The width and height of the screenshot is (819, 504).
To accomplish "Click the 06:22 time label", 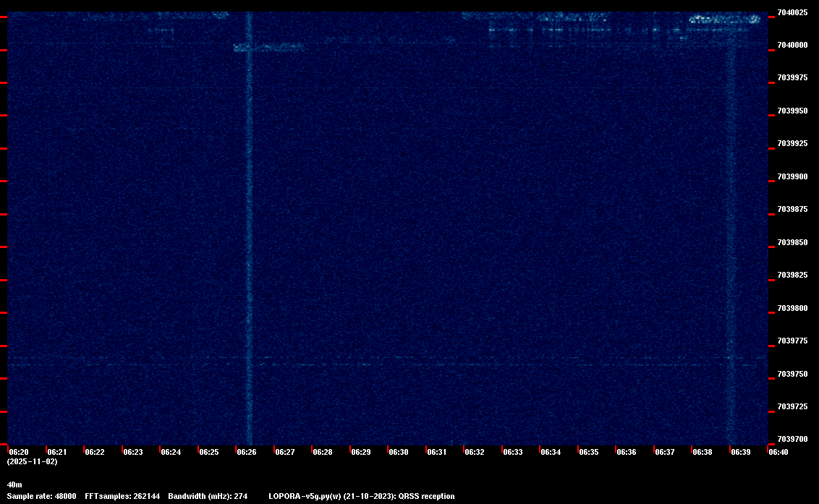I will coord(95,452).
